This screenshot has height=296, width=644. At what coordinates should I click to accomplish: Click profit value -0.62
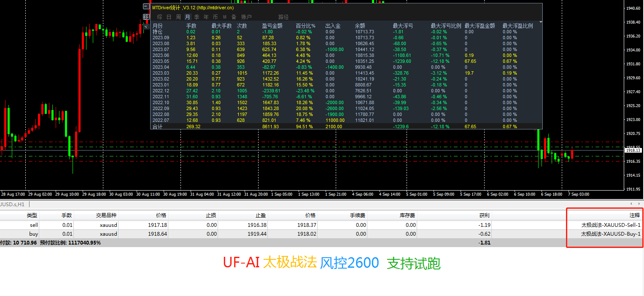[x=484, y=234]
